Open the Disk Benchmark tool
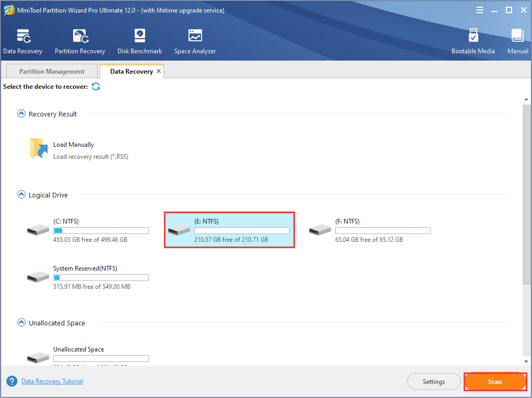 coord(139,41)
